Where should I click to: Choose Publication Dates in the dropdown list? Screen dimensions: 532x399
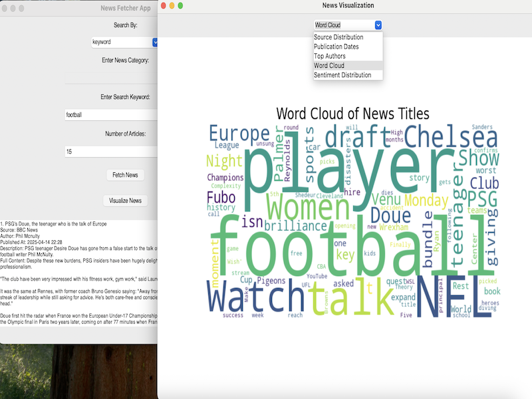[x=348, y=47]
